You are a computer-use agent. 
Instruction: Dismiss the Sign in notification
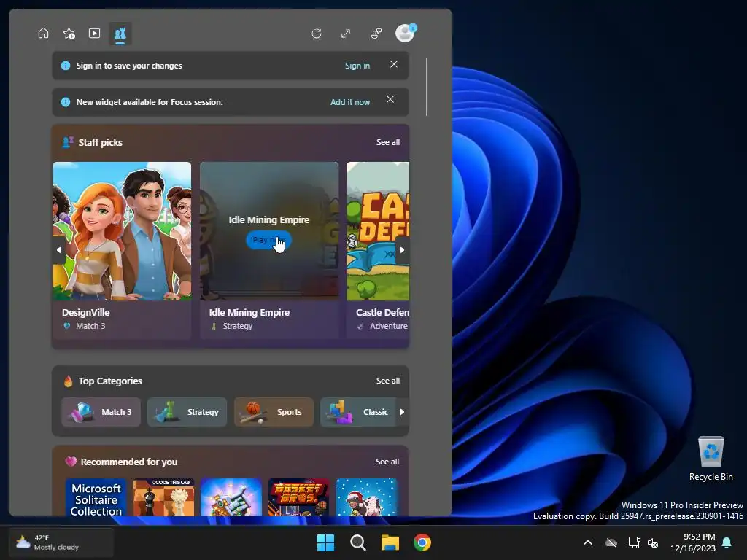click(x=393, y=64)
